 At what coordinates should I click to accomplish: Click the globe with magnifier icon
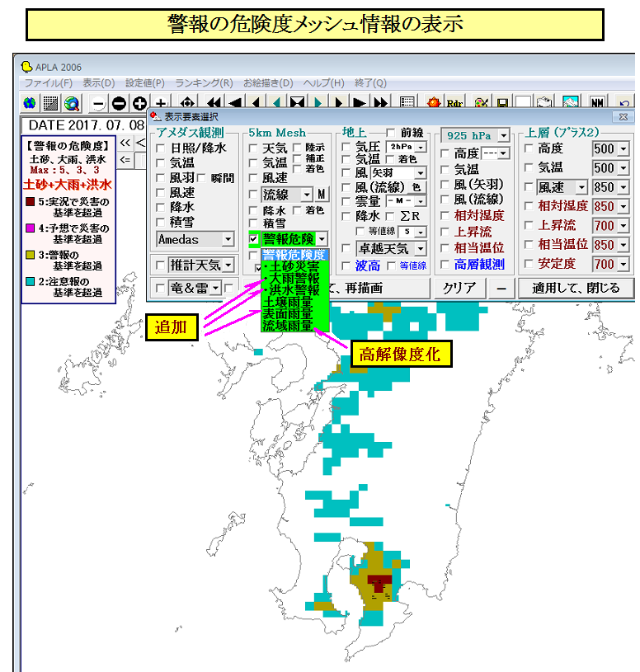[72, 103]
